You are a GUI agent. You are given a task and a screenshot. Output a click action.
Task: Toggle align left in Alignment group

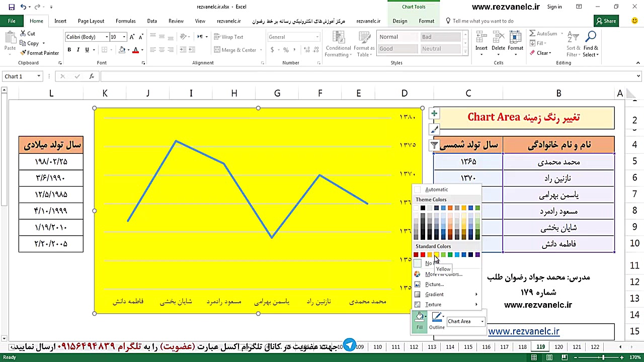(x=153, y=50)
